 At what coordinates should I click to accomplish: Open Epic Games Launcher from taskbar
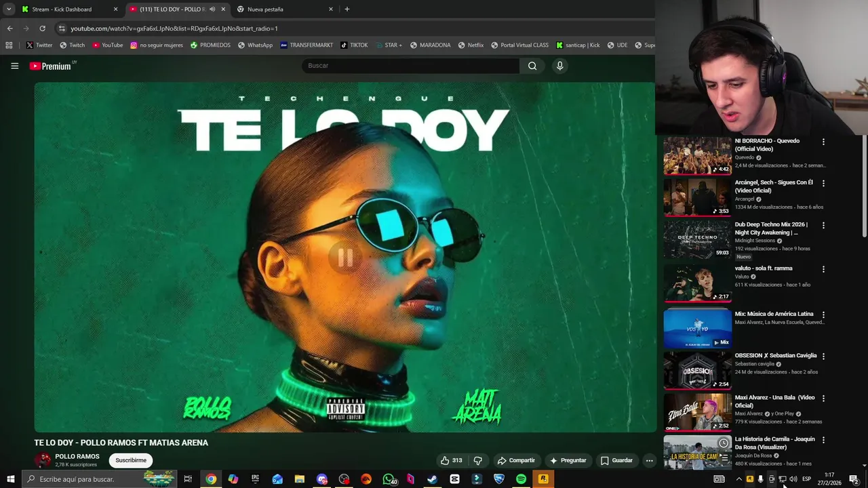(256, 479)
